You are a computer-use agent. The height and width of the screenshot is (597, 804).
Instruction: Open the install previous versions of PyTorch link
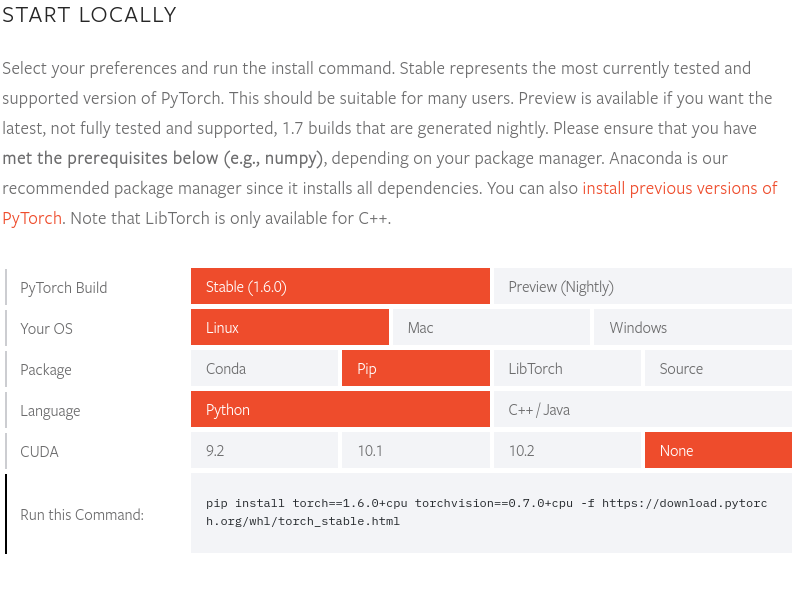click(679, 188)
